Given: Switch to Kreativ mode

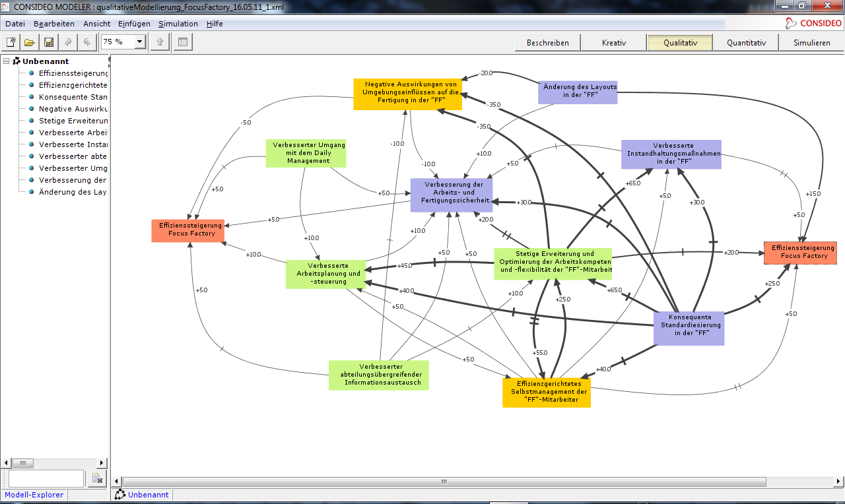Looking at the screenshot, I should [x=613, y=43].
